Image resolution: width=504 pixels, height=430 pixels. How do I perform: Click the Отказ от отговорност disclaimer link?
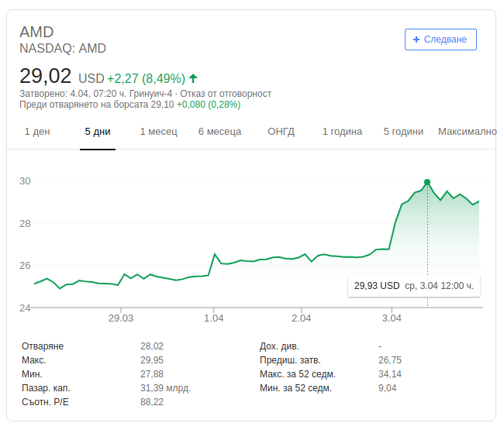click(226, 94)
